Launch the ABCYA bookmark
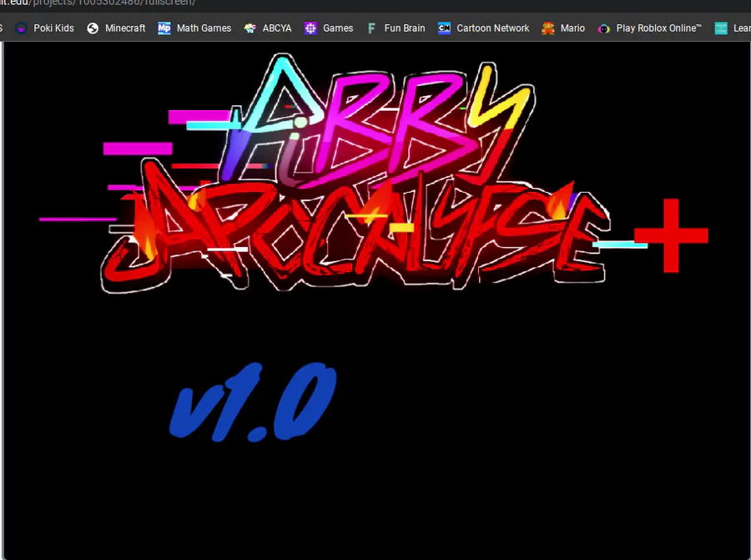 pos(268,28)
